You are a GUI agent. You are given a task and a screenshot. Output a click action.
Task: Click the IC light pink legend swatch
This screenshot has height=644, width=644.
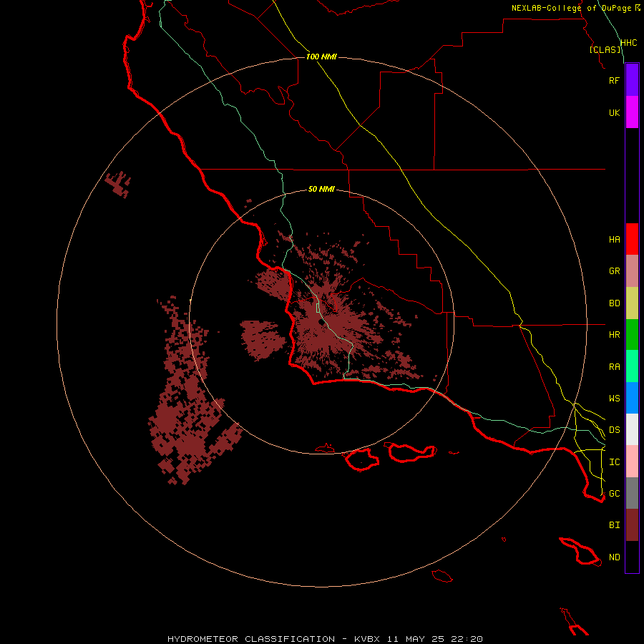coord(632,462)
